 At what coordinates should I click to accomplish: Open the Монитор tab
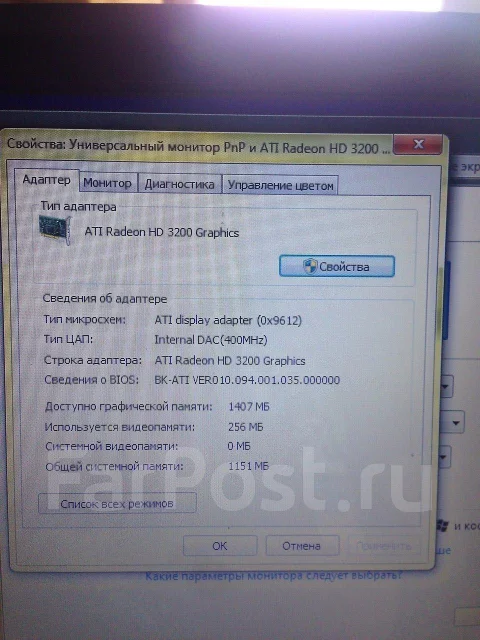(x=108, y=183)
